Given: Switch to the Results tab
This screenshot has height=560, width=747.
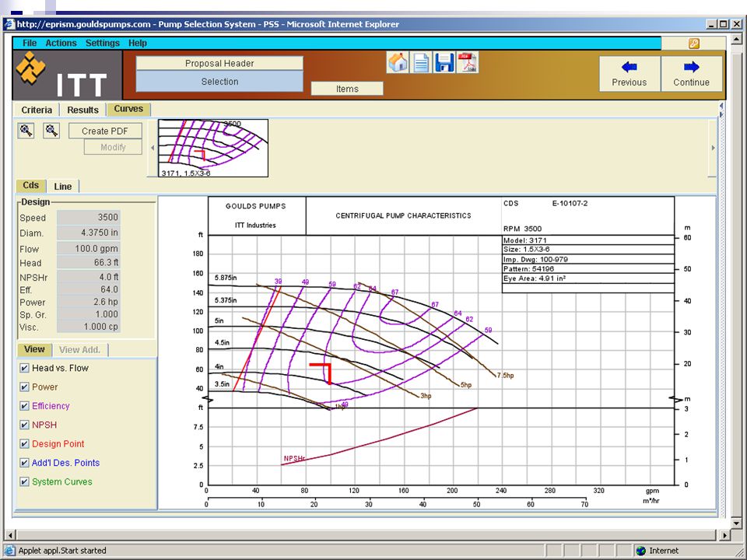Looking at the screenshot, I should (83, 110).
